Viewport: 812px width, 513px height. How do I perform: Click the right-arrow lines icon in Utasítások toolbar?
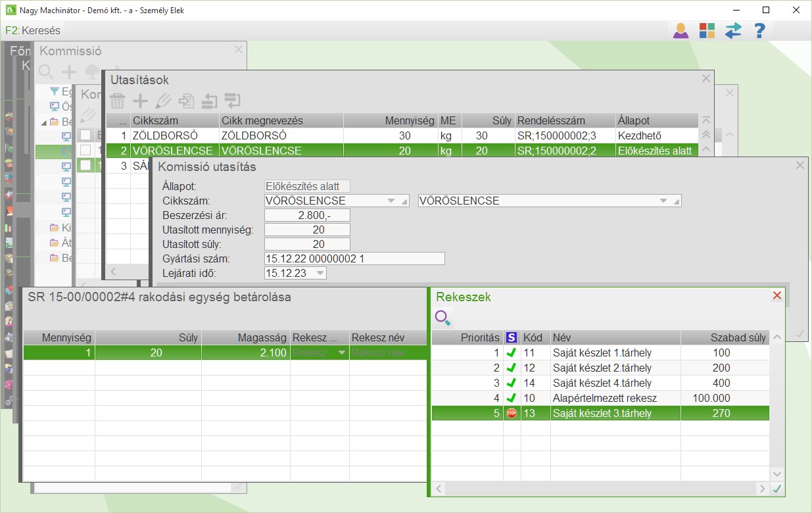coord(232,101)
